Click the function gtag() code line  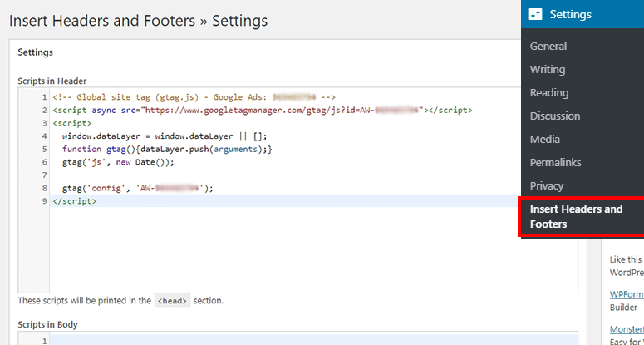click(x=167, y=149)
